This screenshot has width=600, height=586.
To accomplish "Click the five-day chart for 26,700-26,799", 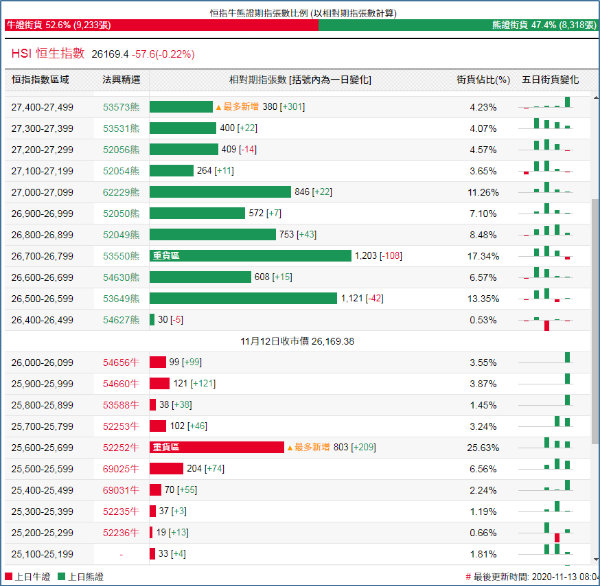I will point(546,253).
